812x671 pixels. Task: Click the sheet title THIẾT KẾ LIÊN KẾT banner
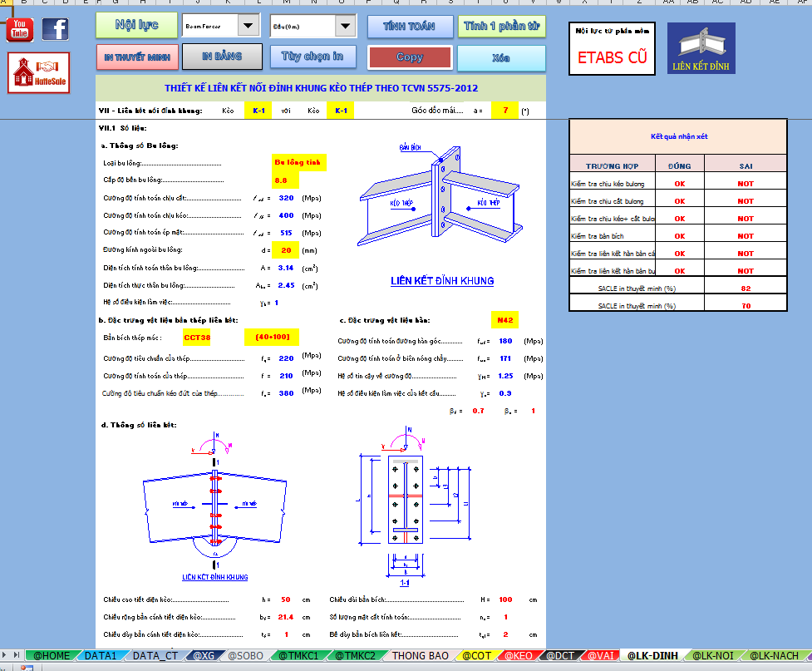point(321,88)
